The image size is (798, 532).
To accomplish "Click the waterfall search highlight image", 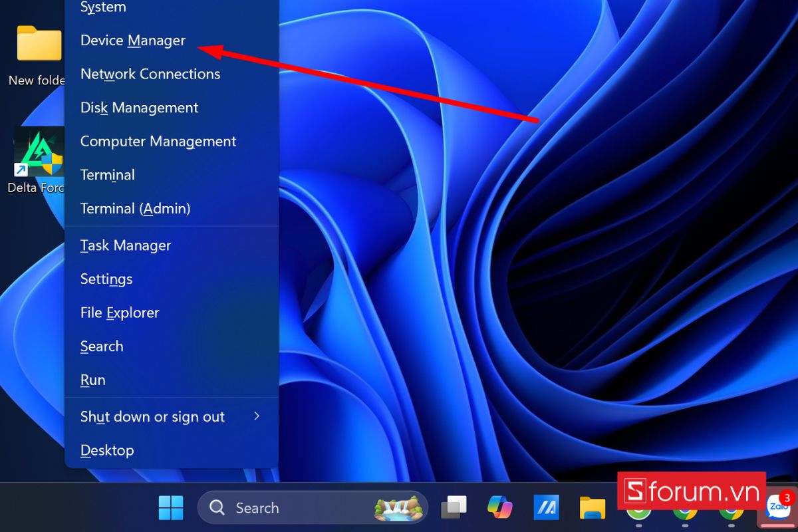I will (x=398, y=508).
